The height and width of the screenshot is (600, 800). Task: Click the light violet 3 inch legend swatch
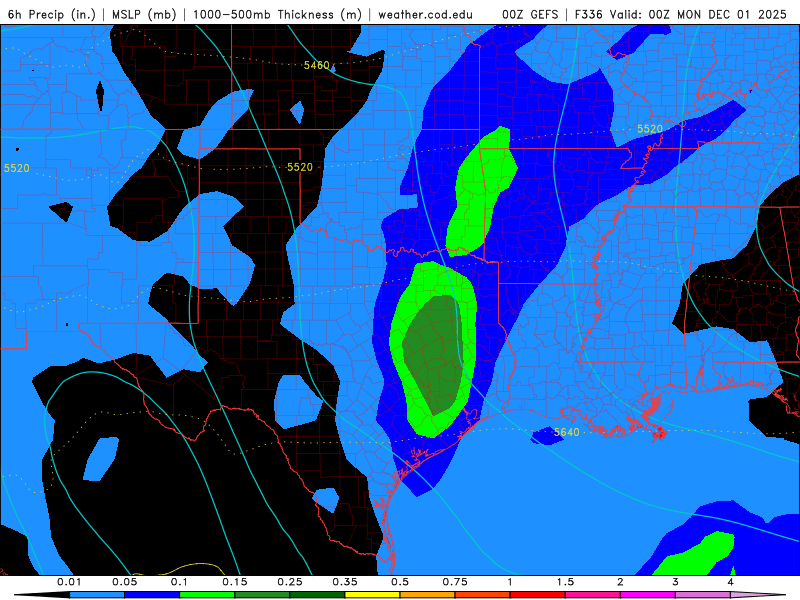tap(703, 595)
